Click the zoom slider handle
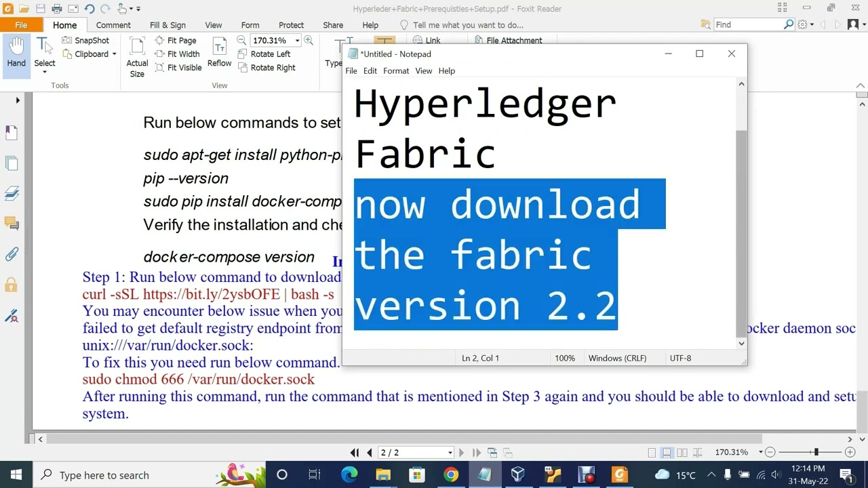This screenshot has width=868, height=488. pyautogui.click(x=816, y=452)
